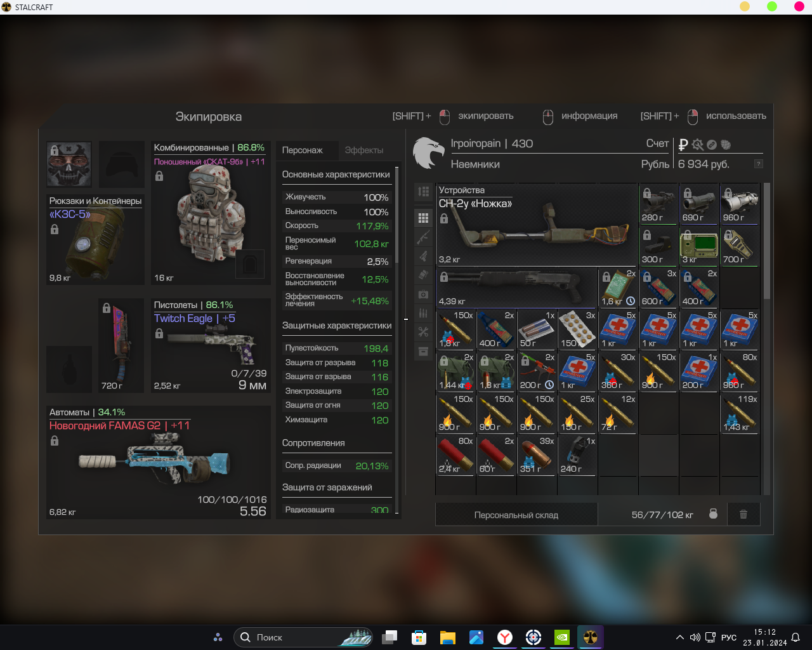Screen dimensions: 812x650
Task: Select the Twitch Eagle pistol slot
Action: click(x=211, y=345)
